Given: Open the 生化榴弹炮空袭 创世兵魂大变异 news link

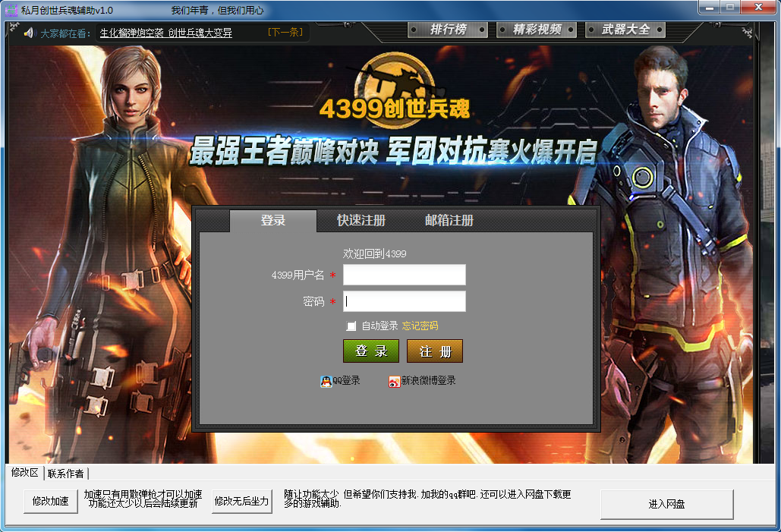Looking at the screenshot, I should [x=166, y=33].
